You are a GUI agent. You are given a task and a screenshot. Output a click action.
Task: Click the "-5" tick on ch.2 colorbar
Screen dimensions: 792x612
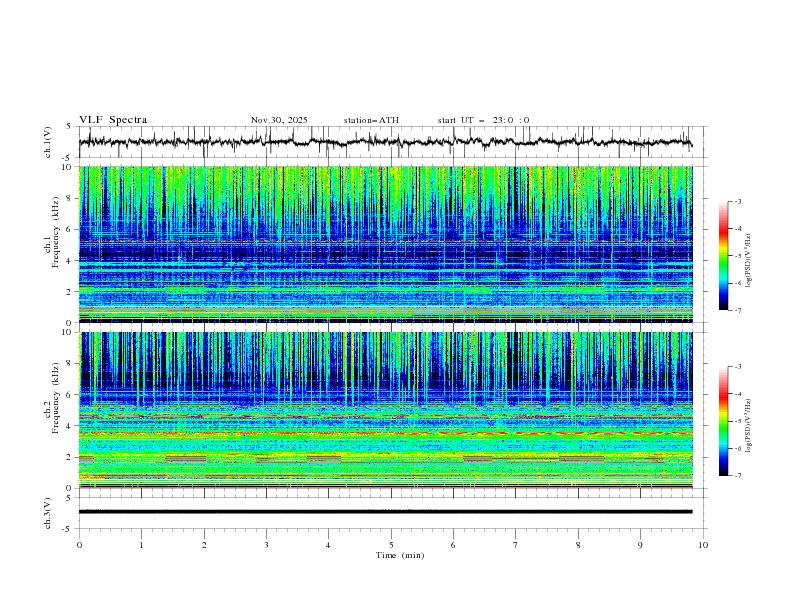click(x=737, y=421)
